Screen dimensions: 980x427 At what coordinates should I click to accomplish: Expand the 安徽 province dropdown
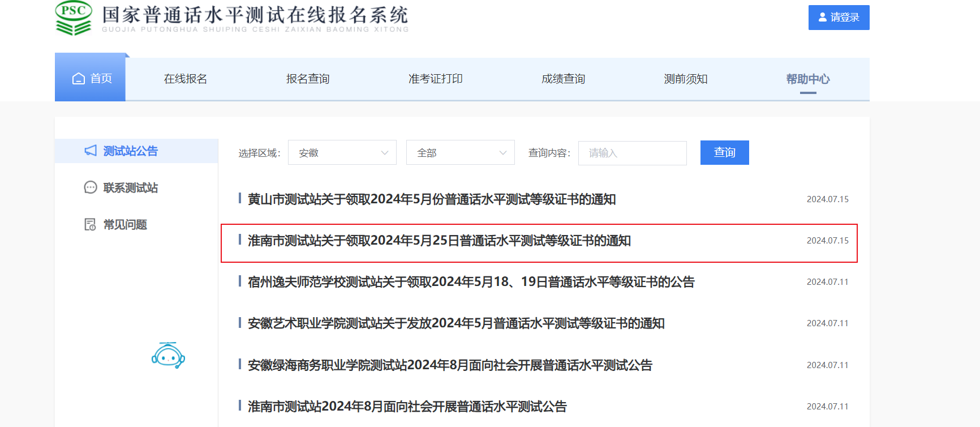[x=342, y=153]
